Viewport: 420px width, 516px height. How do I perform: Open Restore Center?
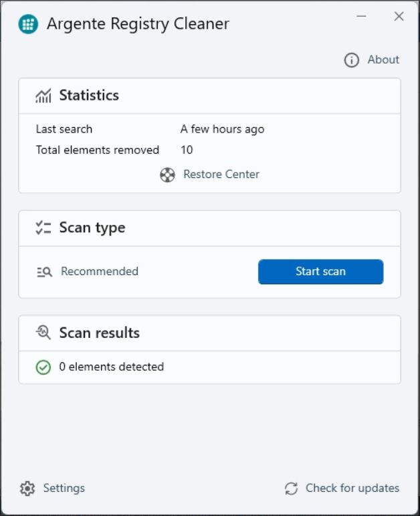coord(221,174)
